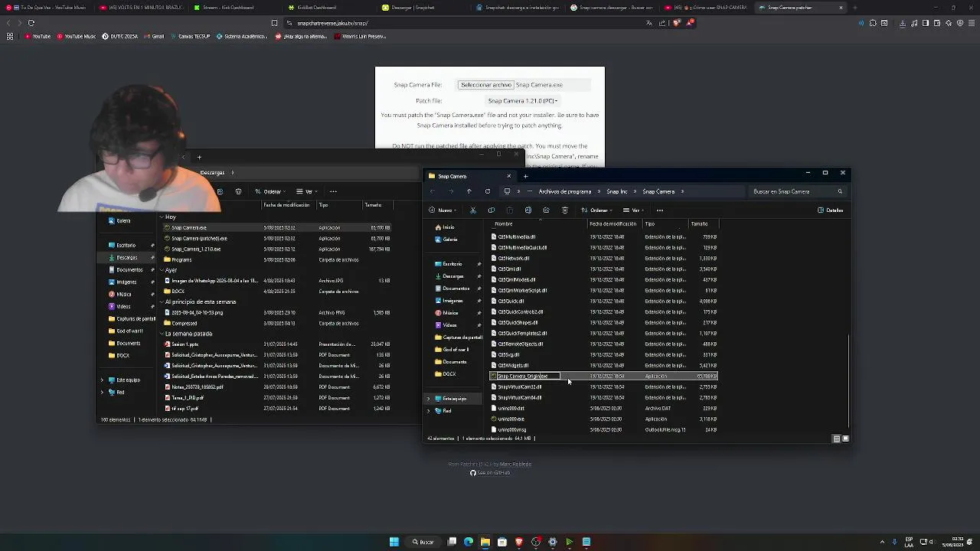Switch to large icons view in status bar
This screenshot has height=551, width=980.
[845, 439]
